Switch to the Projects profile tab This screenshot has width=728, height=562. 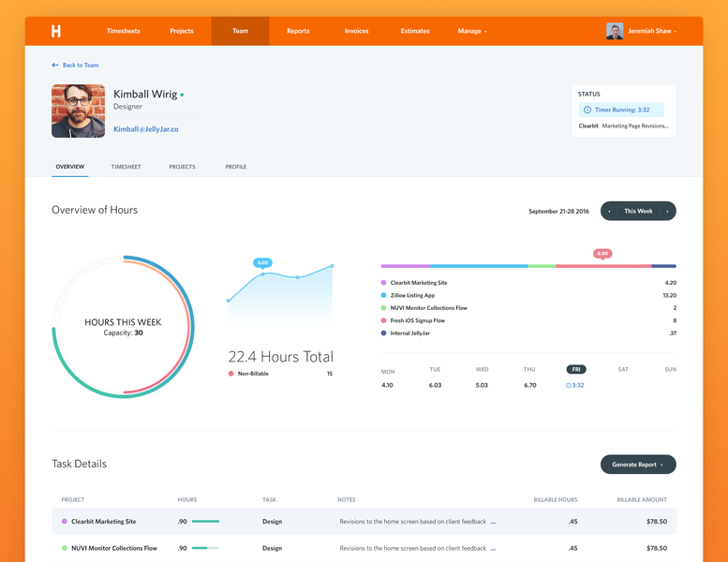click(x=182, y=167)
